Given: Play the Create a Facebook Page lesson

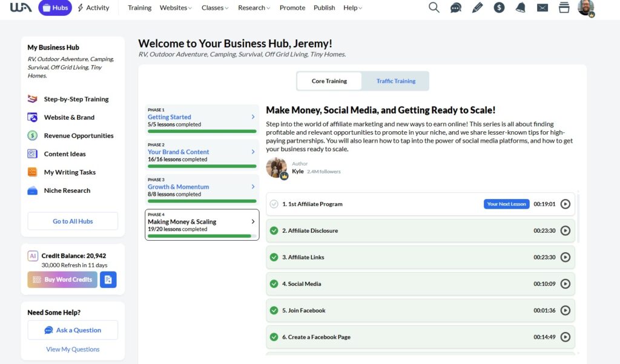Looking at the screenshot, I should click(x=566, y=337).
